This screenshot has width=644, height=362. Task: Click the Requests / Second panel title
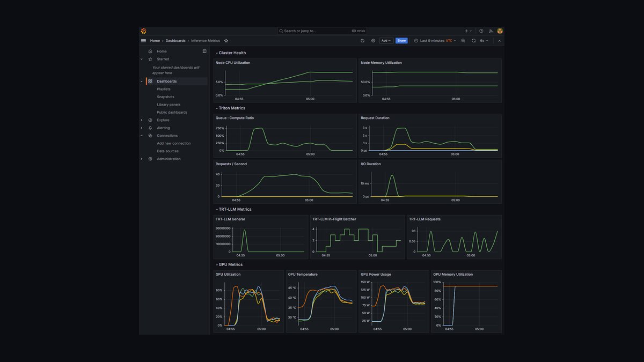coord(231,164)
